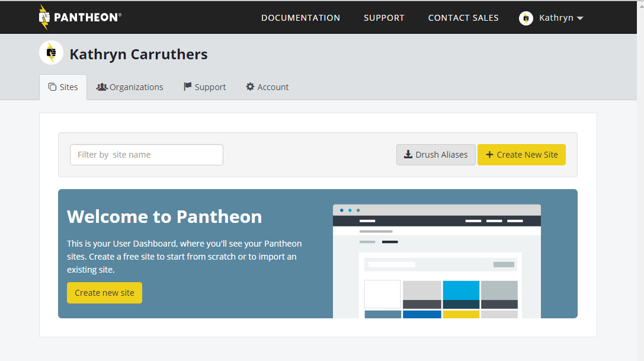The height and width of the screenshot is (361, 644).
Task: Open the Documentation page
Action: (300, 18)
